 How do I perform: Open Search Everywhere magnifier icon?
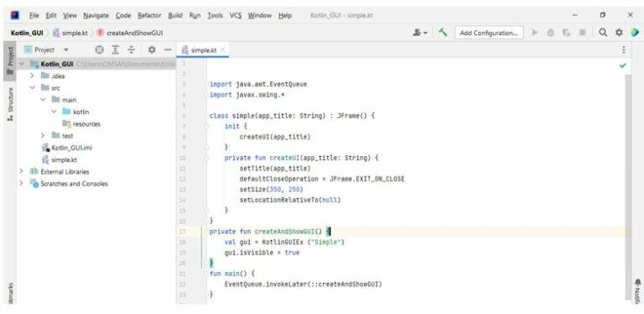pos(603,33)
